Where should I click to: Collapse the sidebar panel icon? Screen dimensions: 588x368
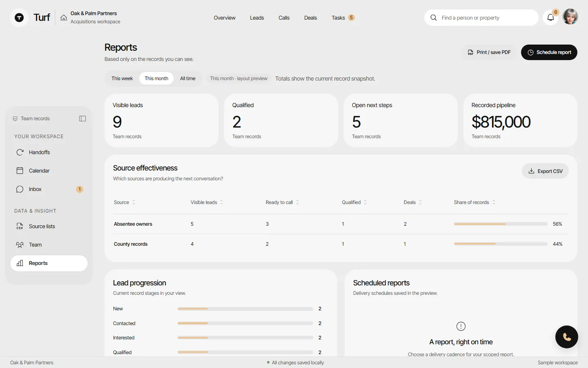(82, 119)
